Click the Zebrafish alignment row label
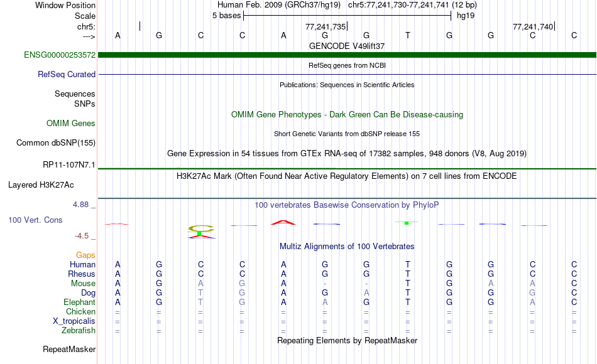 click(79, 330)
